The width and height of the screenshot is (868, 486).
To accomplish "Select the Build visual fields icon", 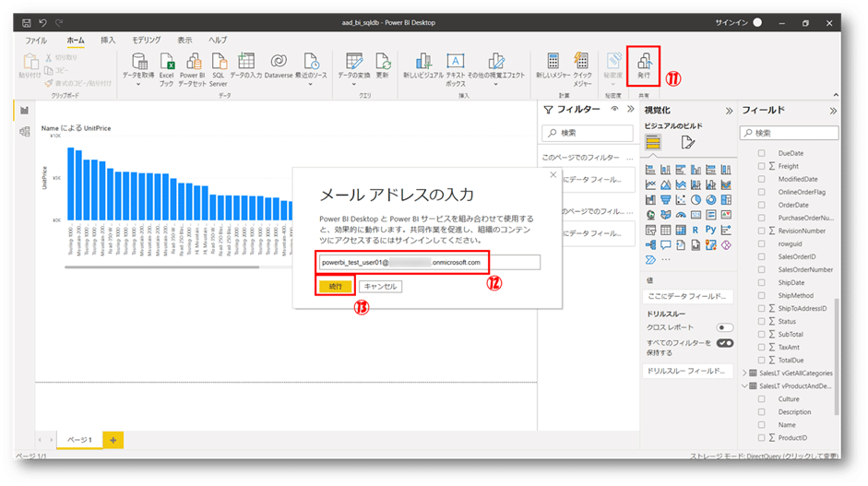I will 653,143.
